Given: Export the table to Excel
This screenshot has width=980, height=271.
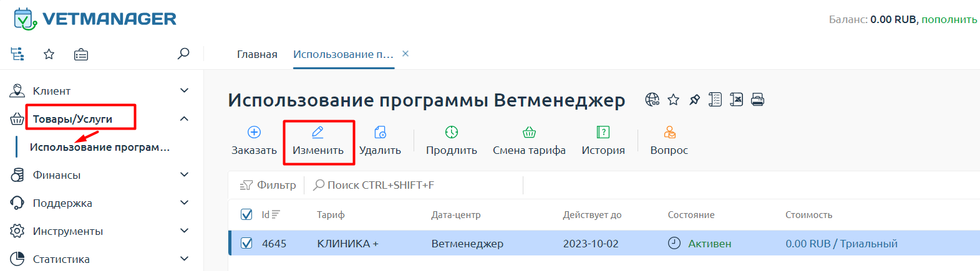Looking at the screenshot, I should 737,100.
